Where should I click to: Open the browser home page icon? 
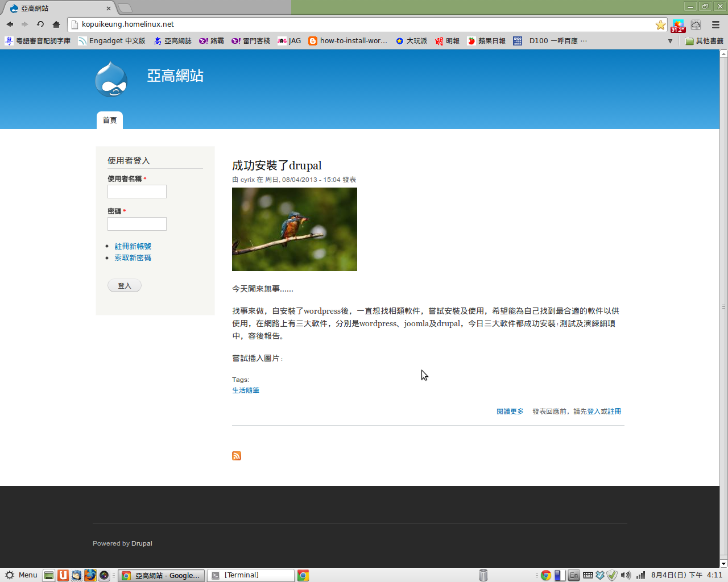[x=56, y=24]
